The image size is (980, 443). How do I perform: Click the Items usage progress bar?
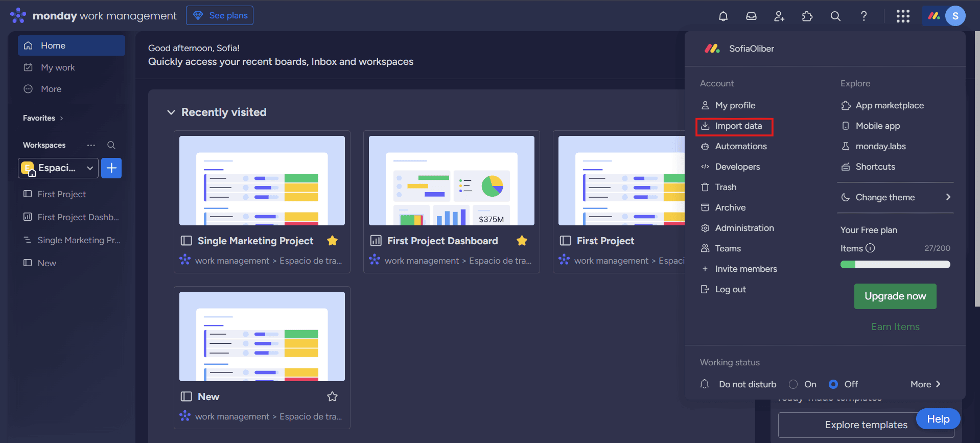tap(895, 265)
